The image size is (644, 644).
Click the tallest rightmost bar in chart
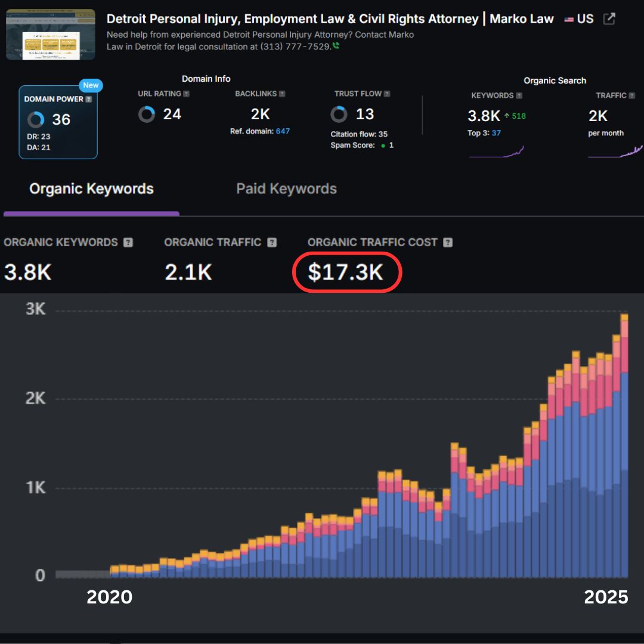624,445
